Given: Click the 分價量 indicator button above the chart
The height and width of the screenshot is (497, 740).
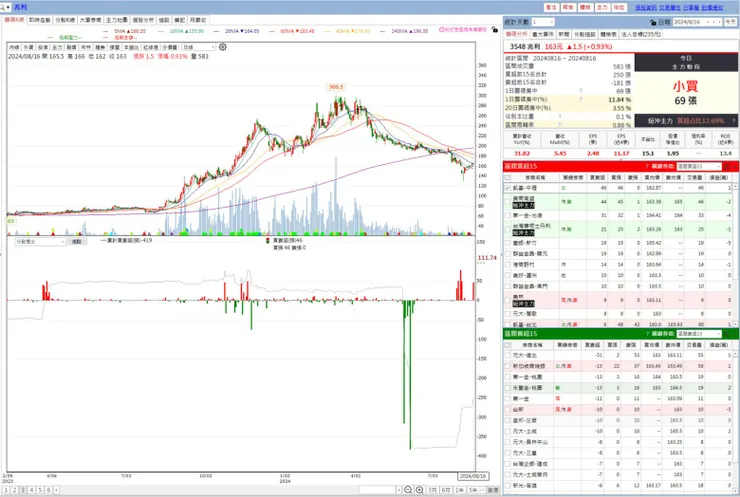Looking at the screenshot, I should 169,47.
